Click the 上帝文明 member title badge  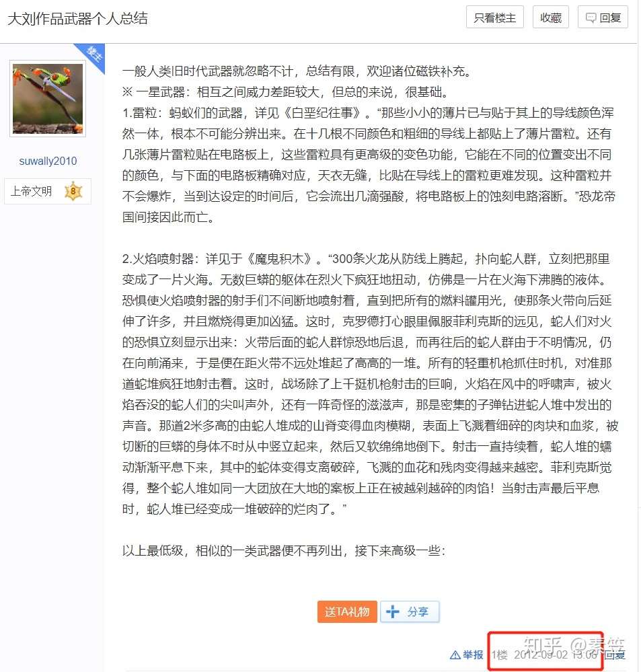click(x=31, y=192)
